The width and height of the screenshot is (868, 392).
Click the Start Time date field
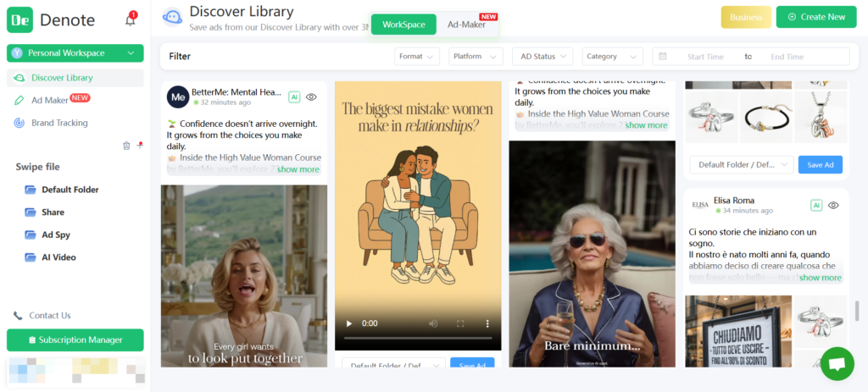pos(705,57)
